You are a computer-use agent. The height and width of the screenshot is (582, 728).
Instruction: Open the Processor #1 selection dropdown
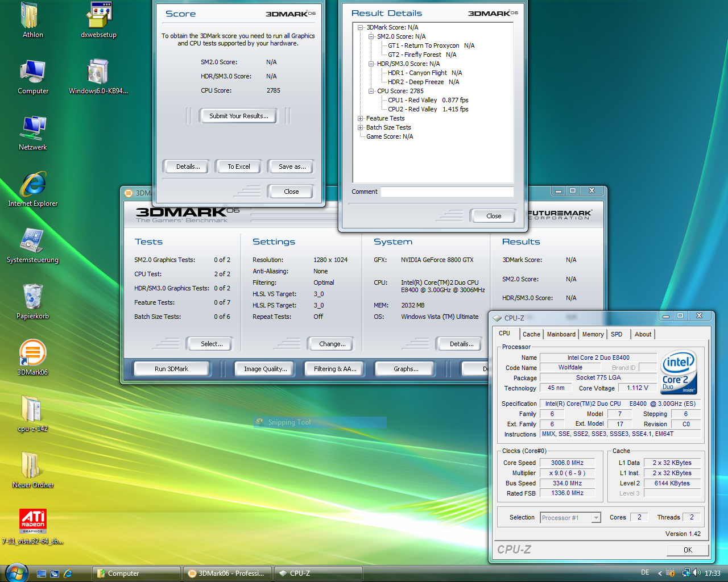[570, 518]
